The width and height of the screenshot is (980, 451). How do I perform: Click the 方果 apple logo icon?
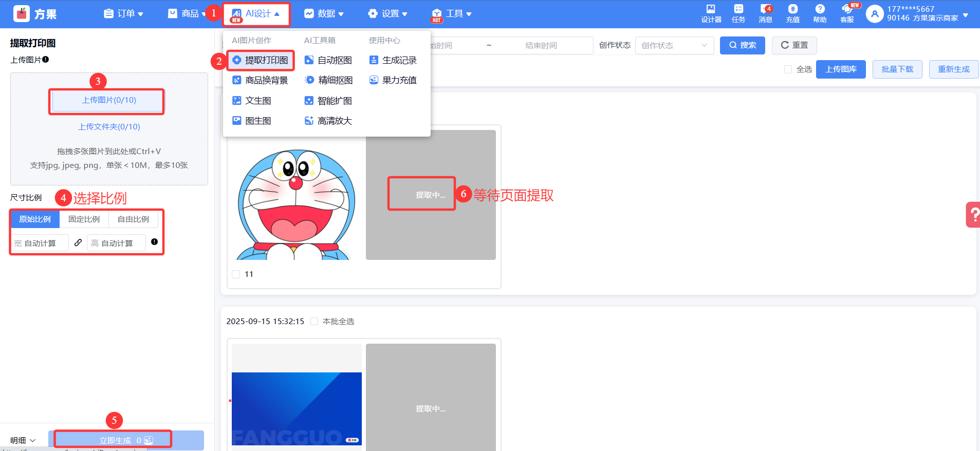point(22,14)
